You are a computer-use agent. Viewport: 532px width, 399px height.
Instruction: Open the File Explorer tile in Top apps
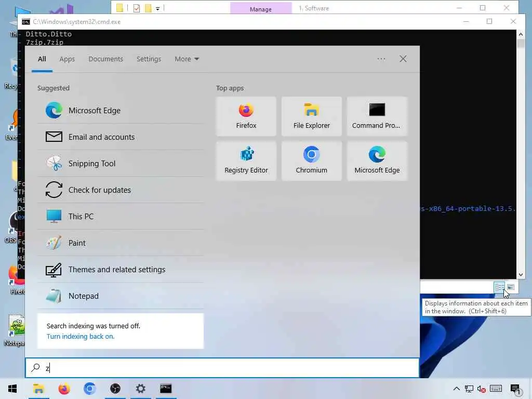pyautogui.click(x=312, y=116)
